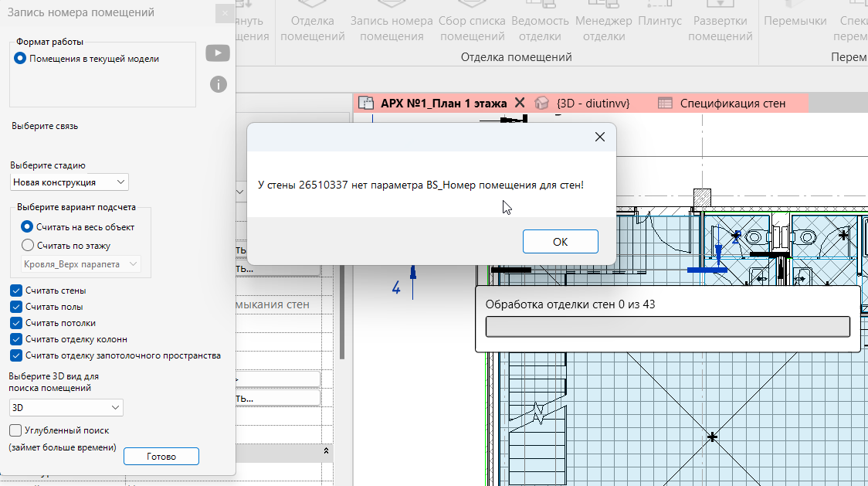Open the info icon in the dialog
This screenshot has height=486, width=868.
(218, 84)
